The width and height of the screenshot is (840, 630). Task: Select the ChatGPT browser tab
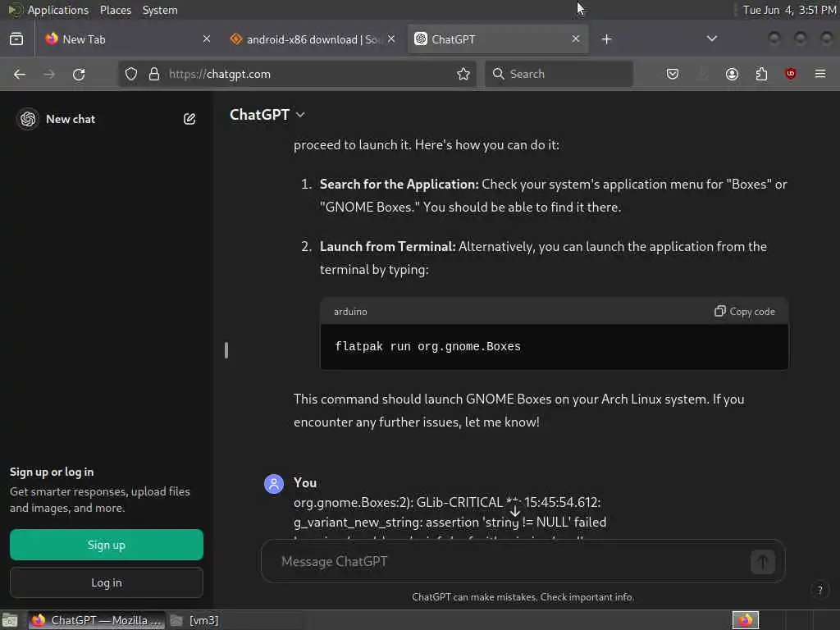[x=498, y=39]
